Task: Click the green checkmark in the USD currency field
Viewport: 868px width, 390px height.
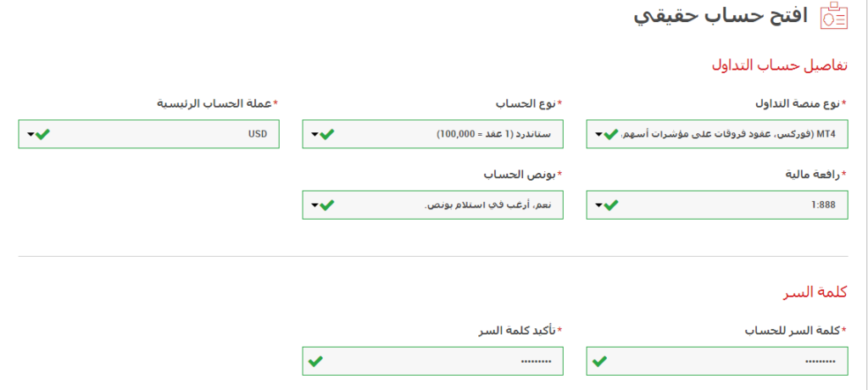Action: [x=43, y=134]
